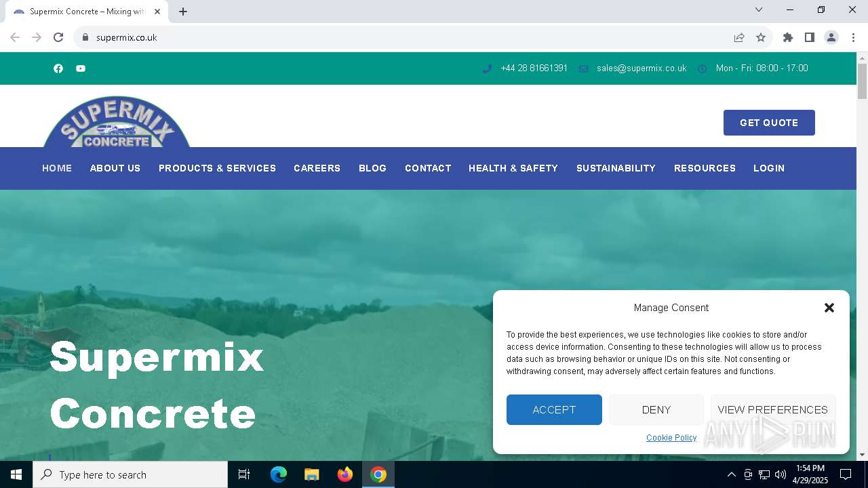This screenshot has width=868, height=488.
Task: Close the Supermix Concrete tab
Action: [x=157, y=12]
